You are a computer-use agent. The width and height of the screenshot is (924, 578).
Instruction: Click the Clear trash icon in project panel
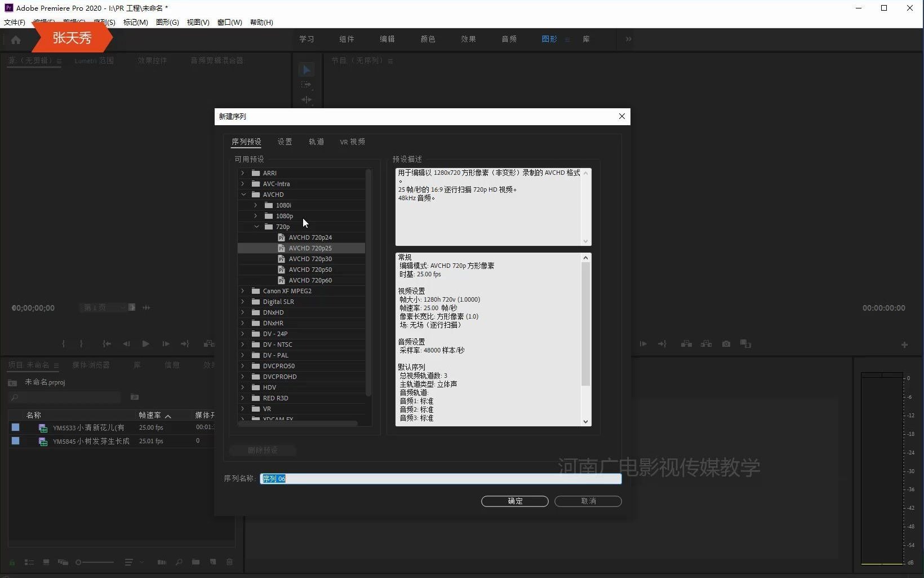click(x=229, y=562)
